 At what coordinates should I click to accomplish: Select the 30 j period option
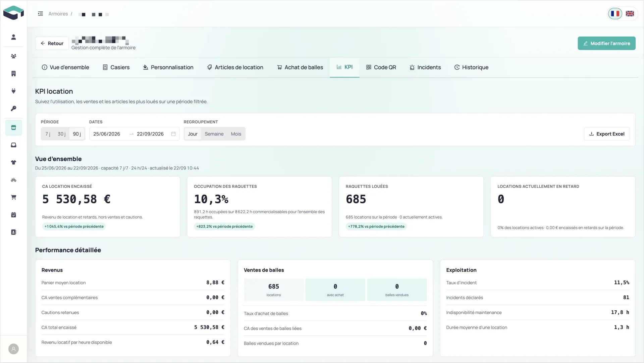(x=61, y=134)
